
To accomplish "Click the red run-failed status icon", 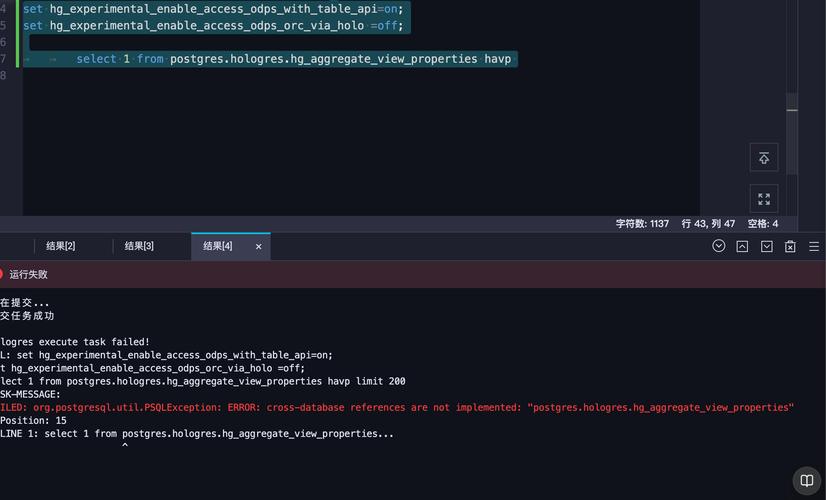I will 2,274.
